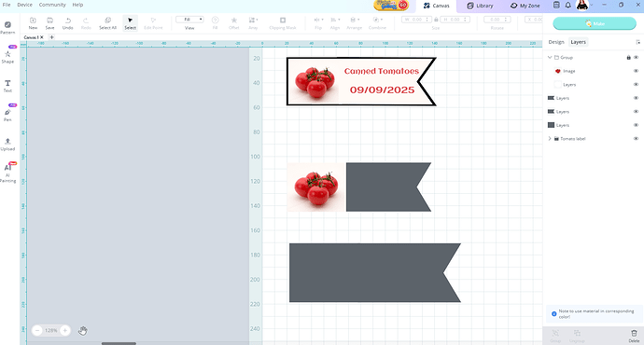The height and width of the screenshot is (345, 644).
Task: Open the Upload tool
Action: (x=7, y=144)
